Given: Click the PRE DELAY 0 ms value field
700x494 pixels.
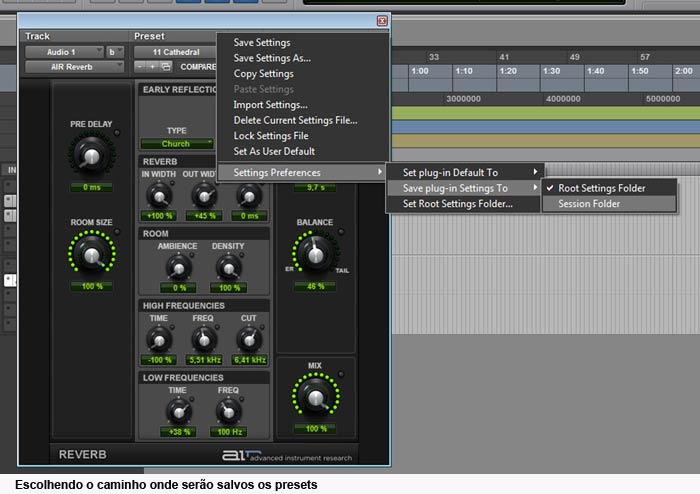Looking at the screenshot, I should coord(92,187).
